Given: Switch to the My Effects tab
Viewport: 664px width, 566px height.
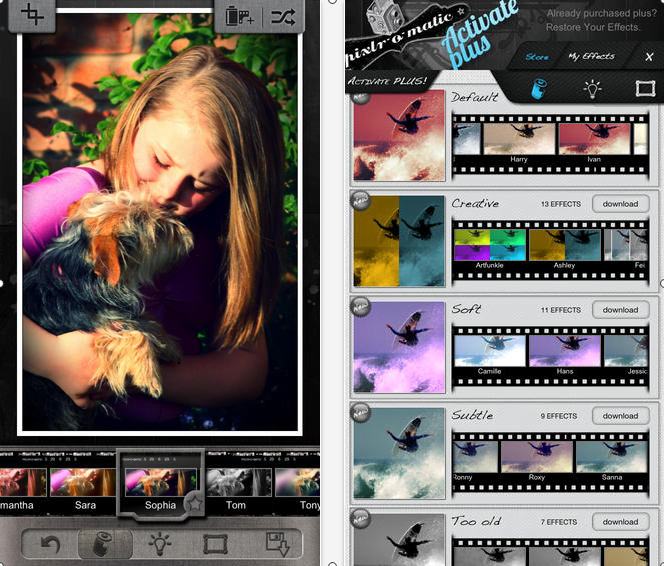Looking at the screenshot, I should pyautogui.click(x=591, y=56).
